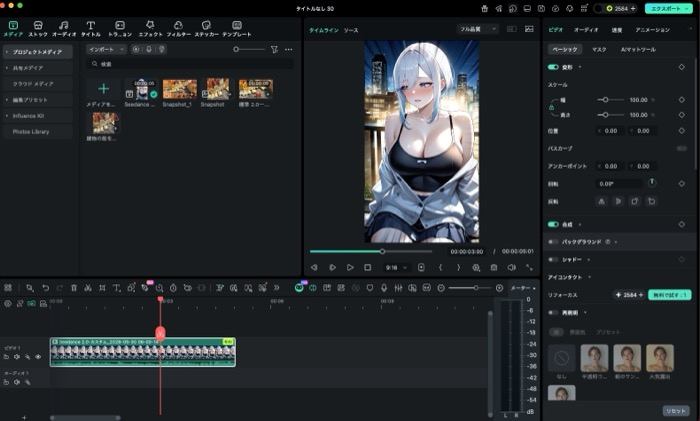Screen dimensions: 700x421
Task: Open the Meter (メーター) dropdown
Action: pos(523,288)
